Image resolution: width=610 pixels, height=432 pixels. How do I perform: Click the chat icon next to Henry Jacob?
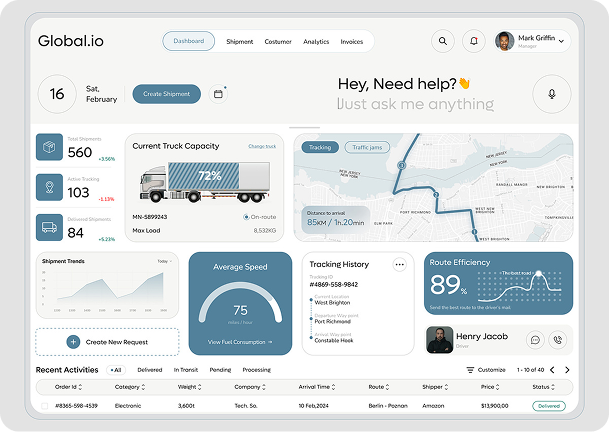pyautogui.click(x=535, y=340)
